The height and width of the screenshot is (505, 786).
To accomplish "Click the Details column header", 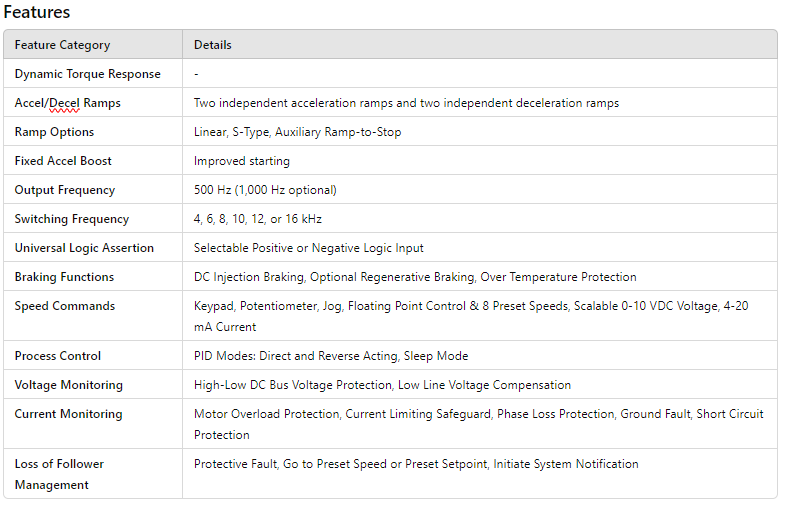I will (x=212, y=45).
